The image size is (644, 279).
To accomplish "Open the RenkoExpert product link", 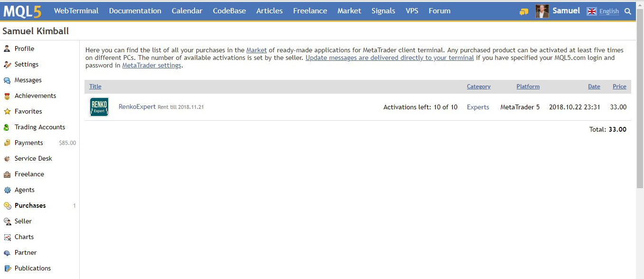I will (137, 107).
